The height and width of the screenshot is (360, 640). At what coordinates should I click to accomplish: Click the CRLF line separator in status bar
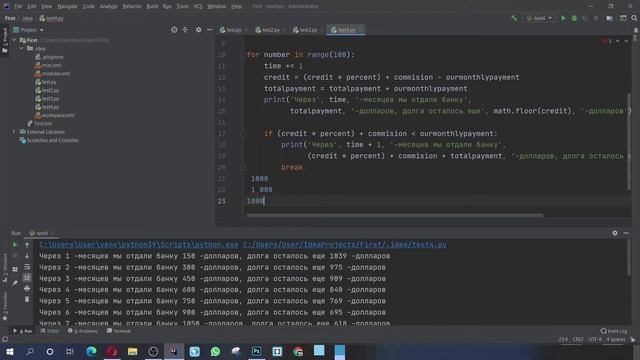pyautogui.click(x=578, y=339)
